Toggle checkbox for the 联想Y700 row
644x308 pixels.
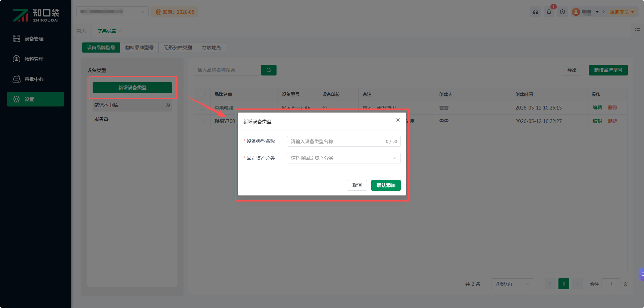202,121
